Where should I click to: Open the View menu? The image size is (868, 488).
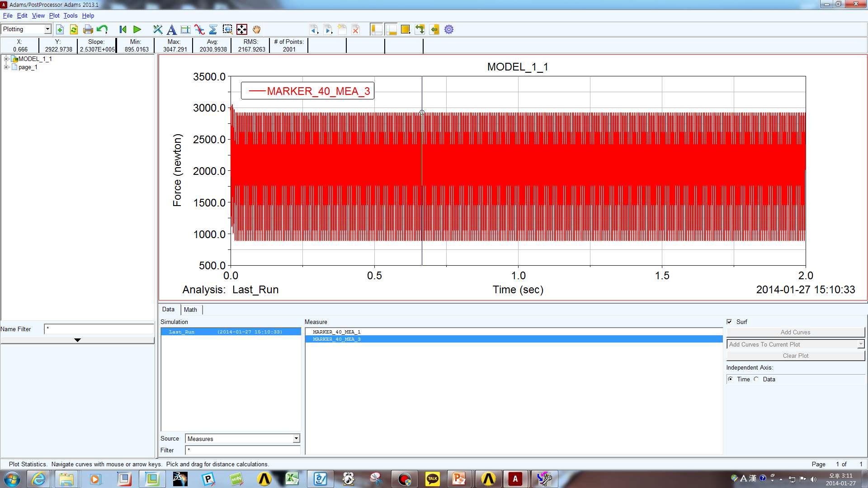click(x=38, y=15)
